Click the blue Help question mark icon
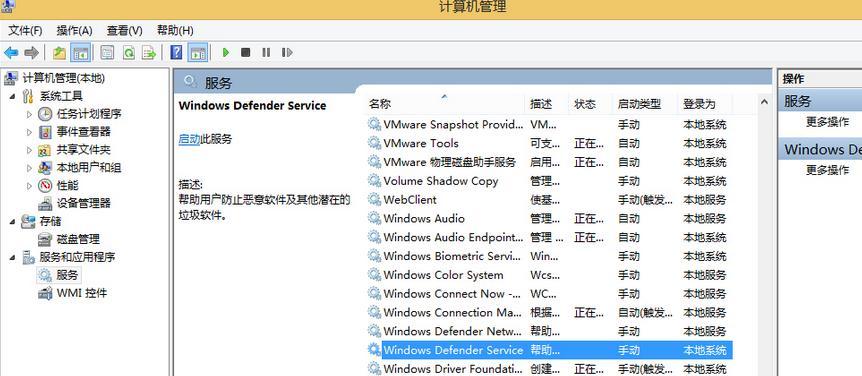This screenshot has width=862, height=376. click(x=176, y=53)
